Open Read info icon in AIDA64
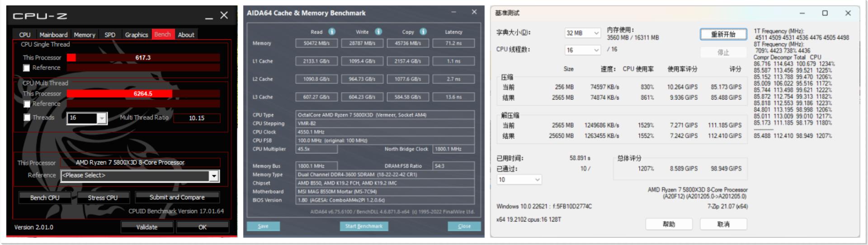This screenshot has height=245, width=868. click(x=332, y=32)
